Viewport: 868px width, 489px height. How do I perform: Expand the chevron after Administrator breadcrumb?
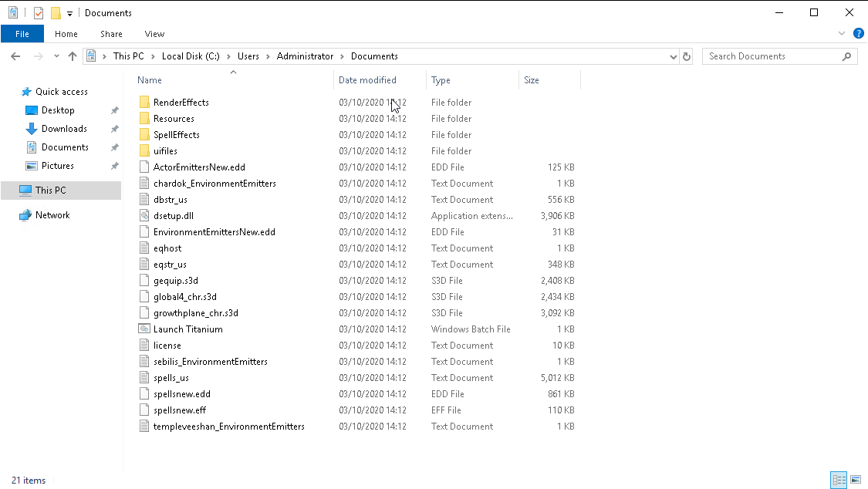pos(342,56)
